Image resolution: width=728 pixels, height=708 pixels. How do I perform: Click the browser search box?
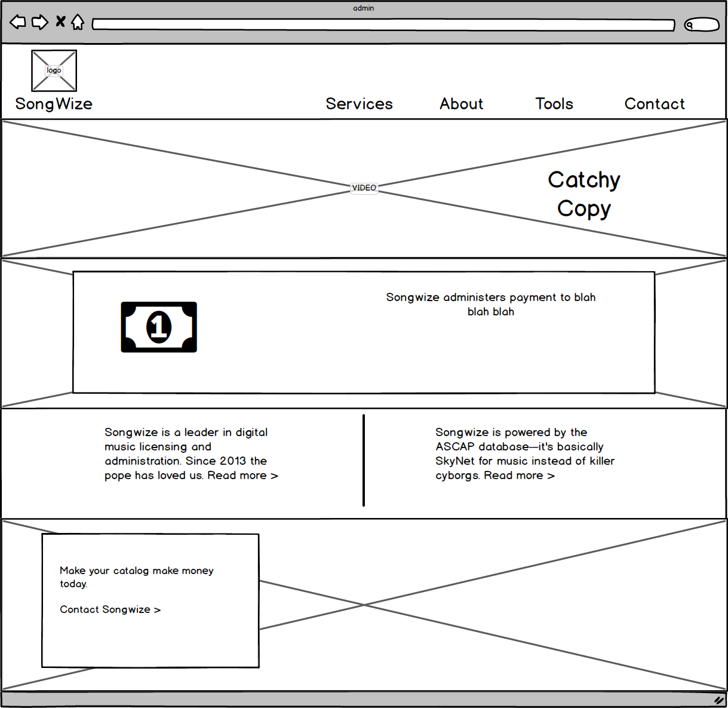702,24
